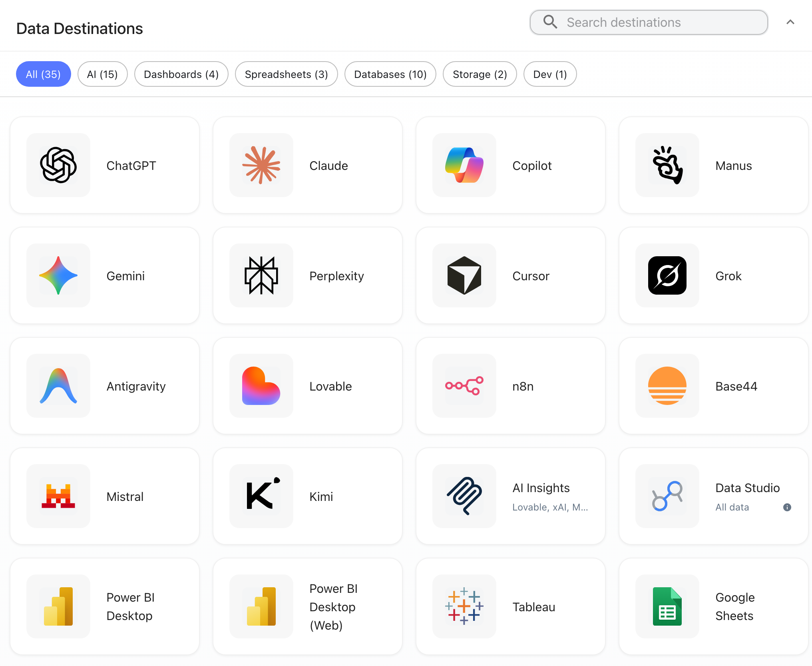Click the Perplexity logo icon
The height and width of the screenshot is (666, 812).
point(261,275)
